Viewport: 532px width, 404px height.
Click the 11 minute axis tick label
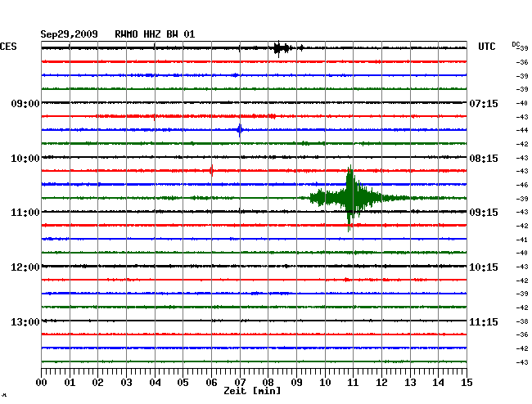click(354, 383)
